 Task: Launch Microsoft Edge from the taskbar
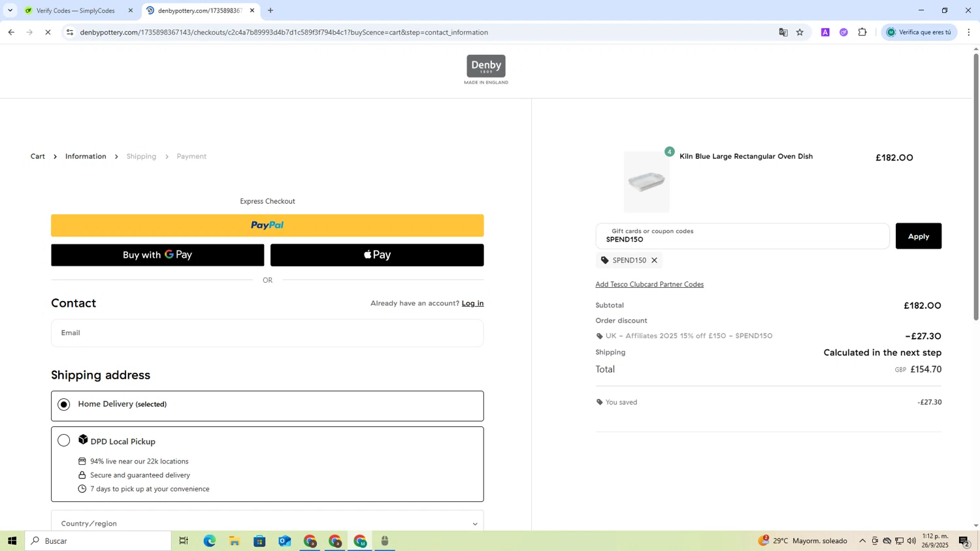(x=209, y=541)
